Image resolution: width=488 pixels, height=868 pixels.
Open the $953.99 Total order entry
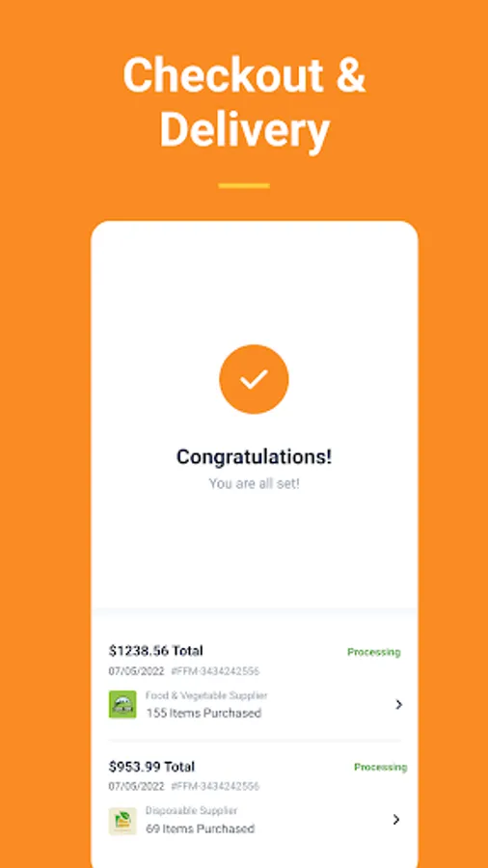click(x=255, y=798)
